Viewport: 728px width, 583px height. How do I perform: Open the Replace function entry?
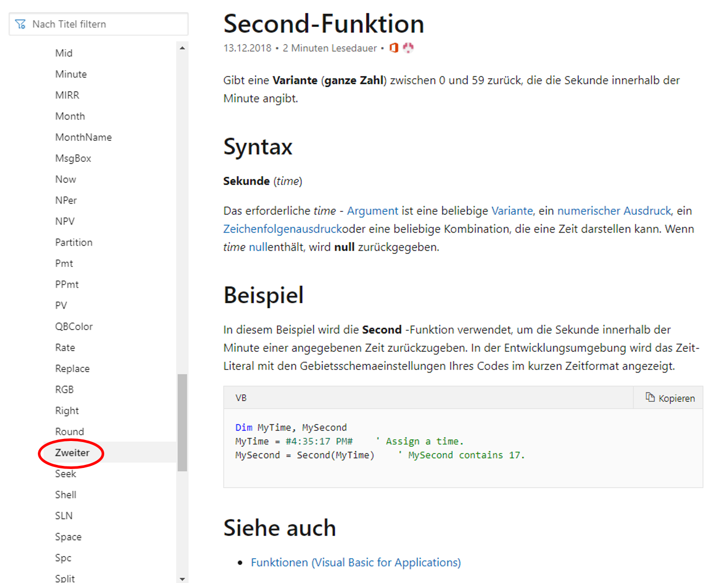click(73, 368)
